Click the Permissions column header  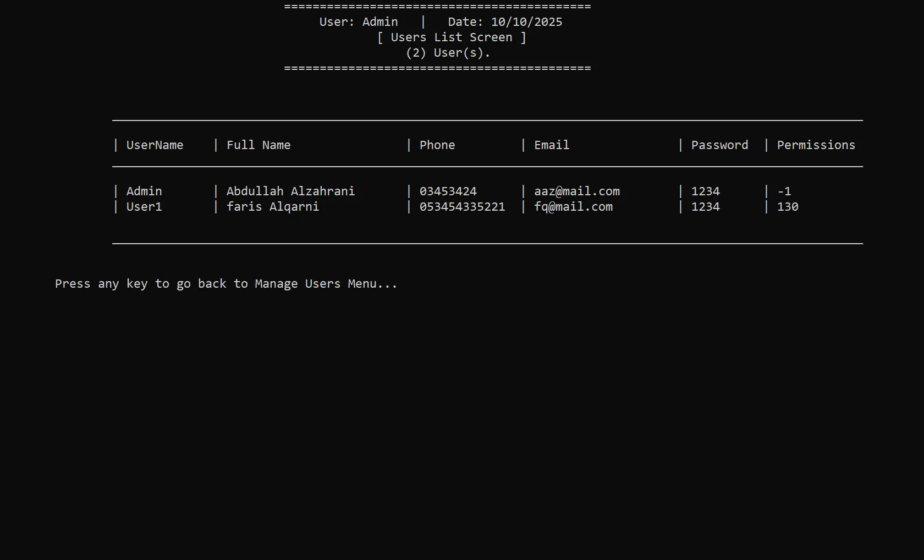click(816, 145)
